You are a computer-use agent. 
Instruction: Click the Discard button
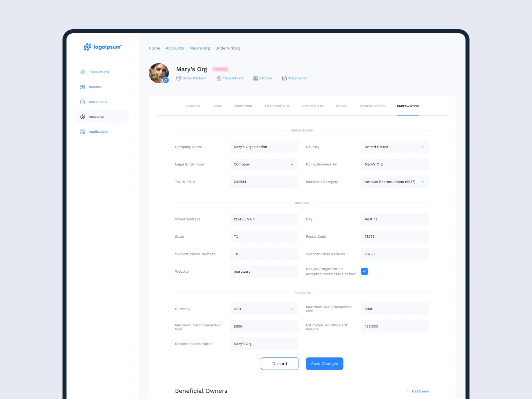coord(280,364)
